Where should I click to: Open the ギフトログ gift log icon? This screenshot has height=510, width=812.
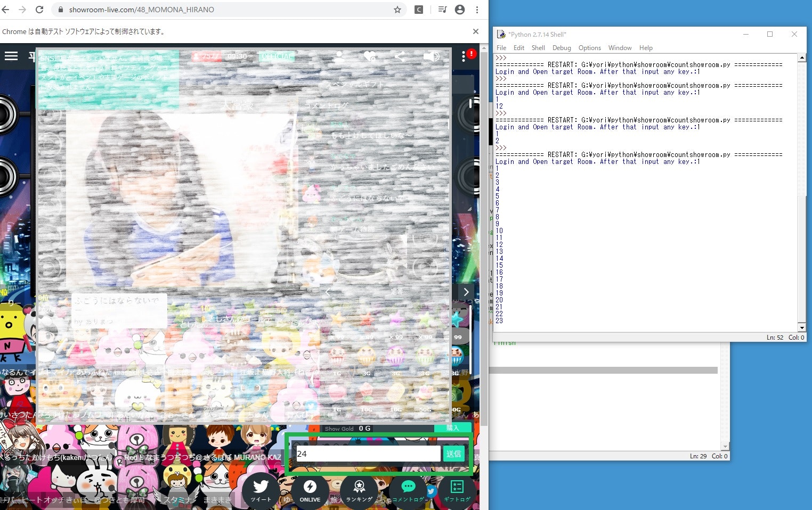pyautogui.click(x=457, y=488)
